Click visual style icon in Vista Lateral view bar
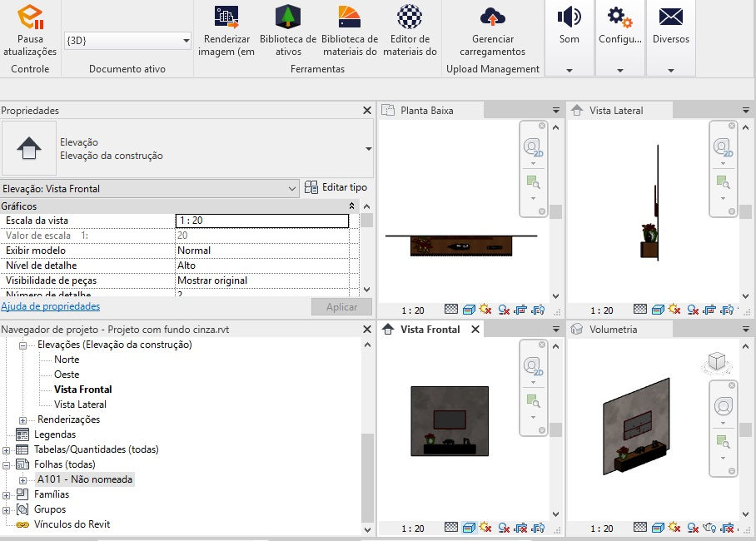This screenshot has height=541, width=756. tap(657, 310)
